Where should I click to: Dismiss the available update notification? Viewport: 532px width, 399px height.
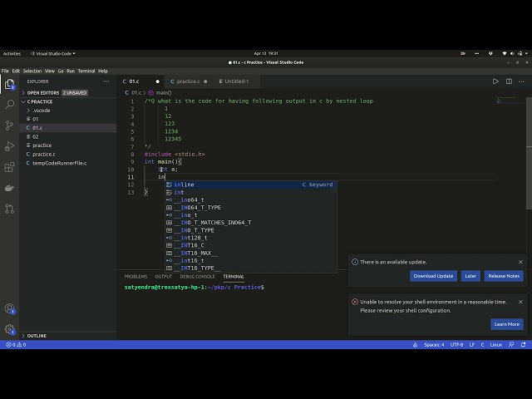click(x=520, y=262)
